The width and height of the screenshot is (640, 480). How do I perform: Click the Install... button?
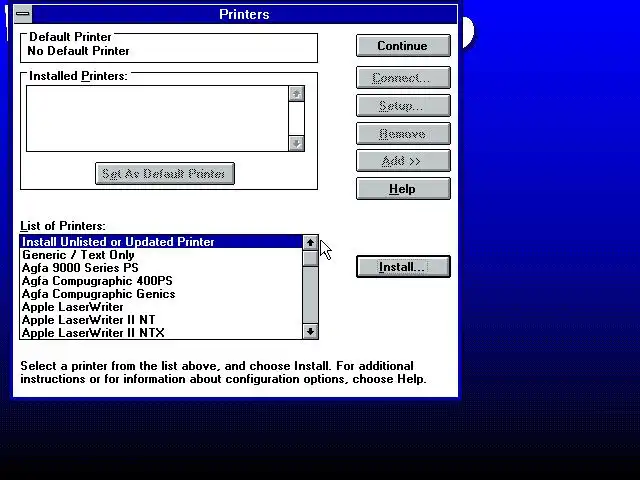(403, 267)
